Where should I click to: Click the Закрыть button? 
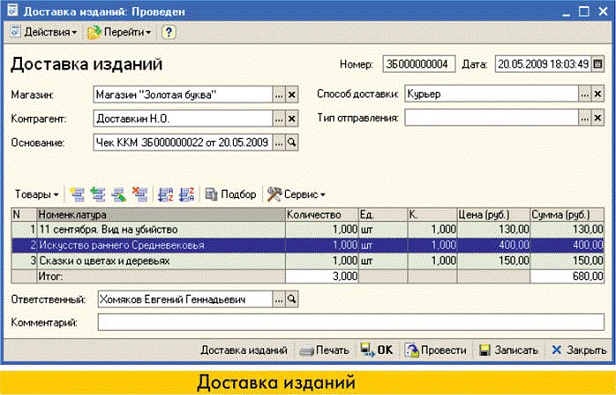pos(579,350)
